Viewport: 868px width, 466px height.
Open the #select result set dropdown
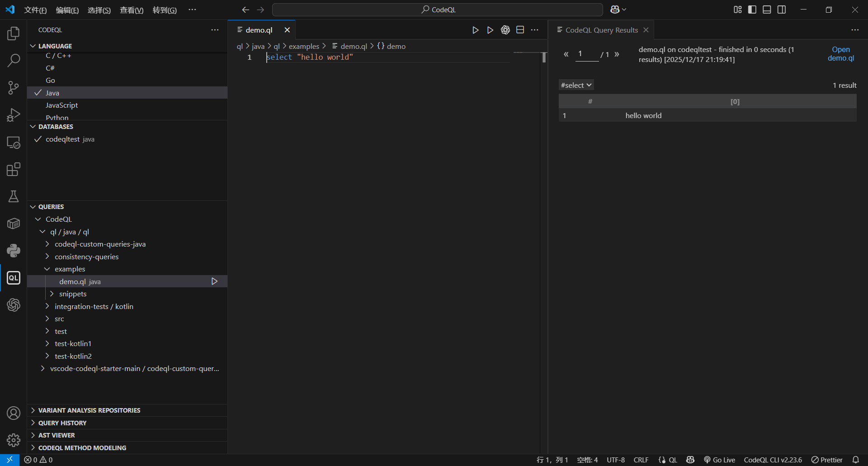[x=576, y=85]
